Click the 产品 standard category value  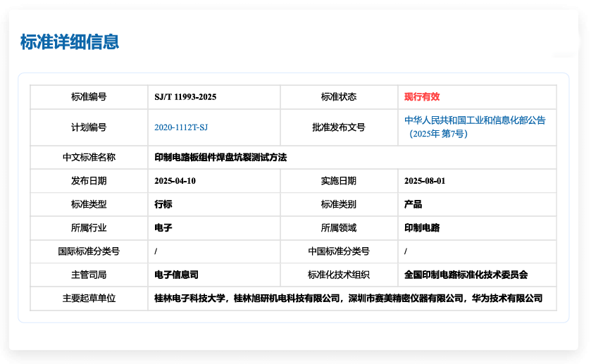[x=413, y=204]
